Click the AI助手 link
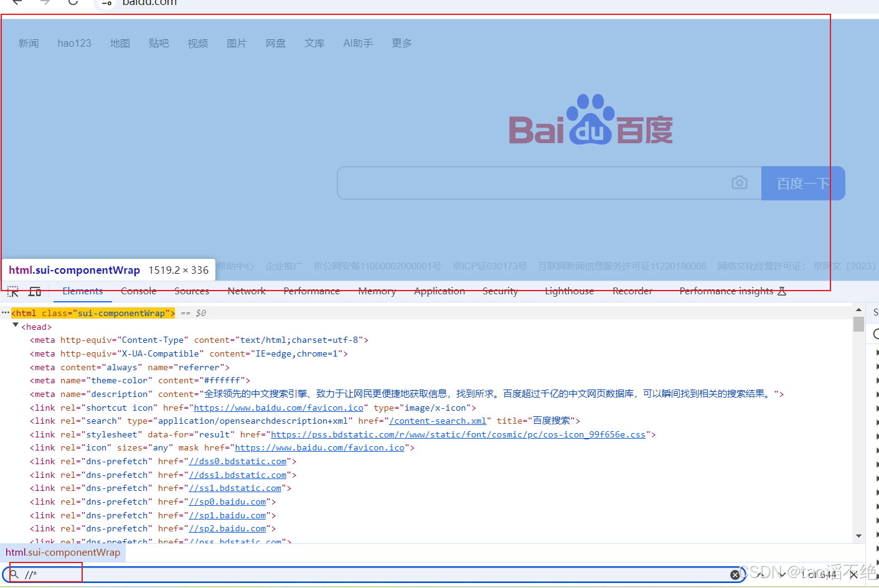 (358, 43)
